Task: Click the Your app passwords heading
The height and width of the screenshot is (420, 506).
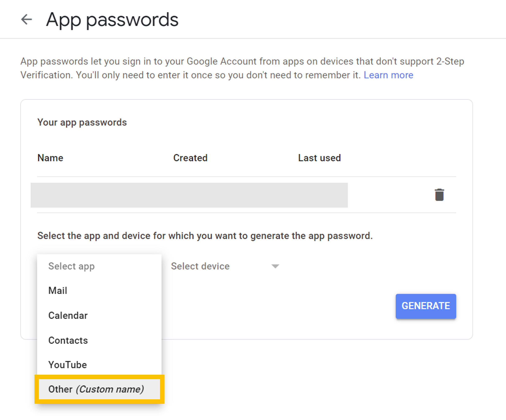Action: tap(82, 122)
